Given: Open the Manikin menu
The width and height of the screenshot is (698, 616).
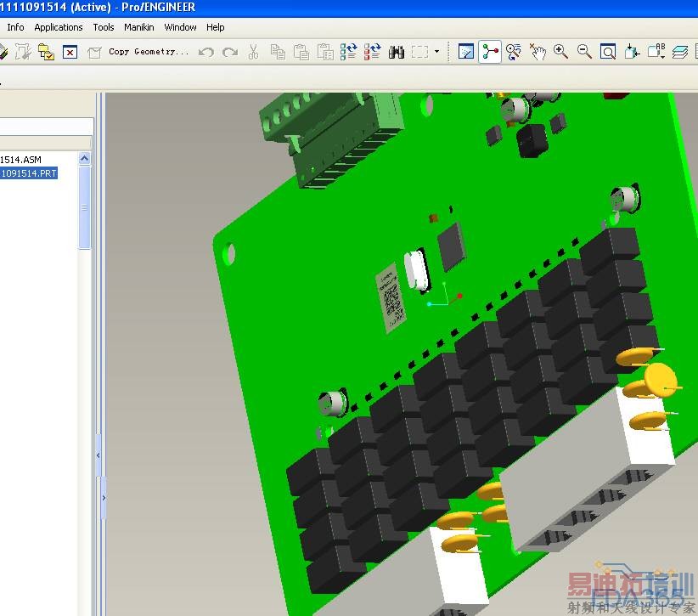Looking at the screenshot, I should coord(139,28).
